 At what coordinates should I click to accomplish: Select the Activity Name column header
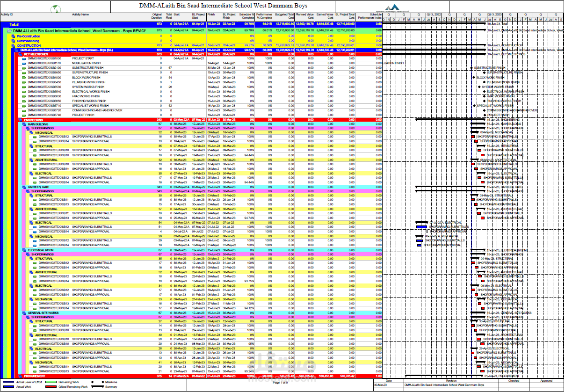coord(80,15)
